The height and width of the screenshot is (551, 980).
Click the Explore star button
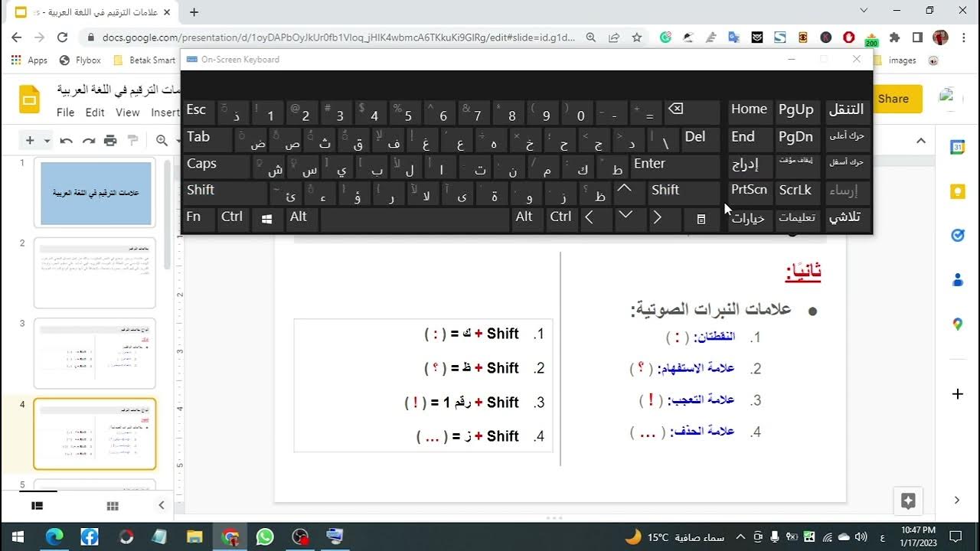coord(908,500)
